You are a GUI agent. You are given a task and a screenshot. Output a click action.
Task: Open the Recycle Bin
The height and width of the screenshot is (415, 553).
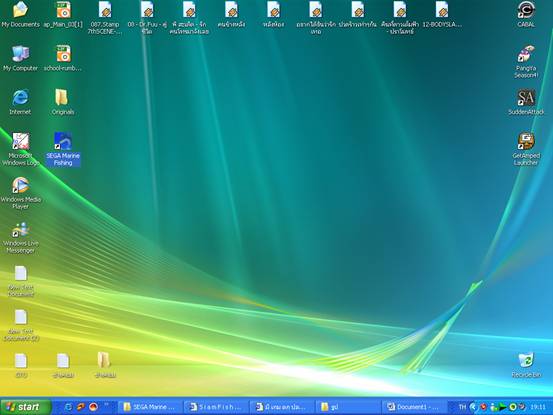(526, 365)
